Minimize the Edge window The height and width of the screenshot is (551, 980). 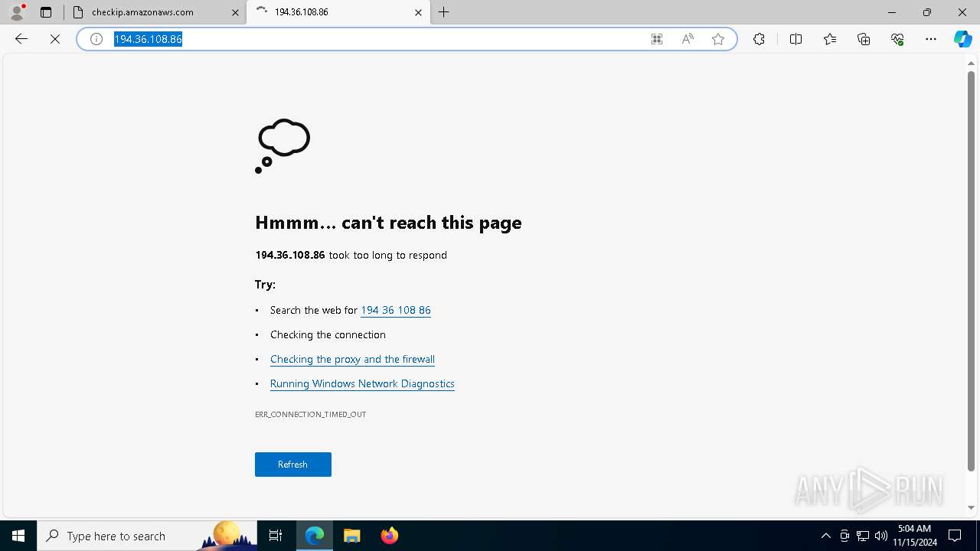pos(892,12)
